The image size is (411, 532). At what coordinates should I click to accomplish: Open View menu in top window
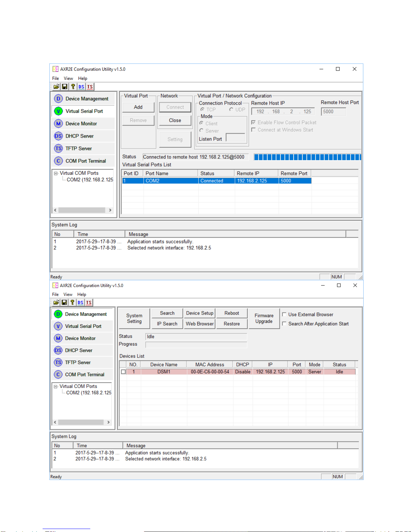click(x=68, y=79)
